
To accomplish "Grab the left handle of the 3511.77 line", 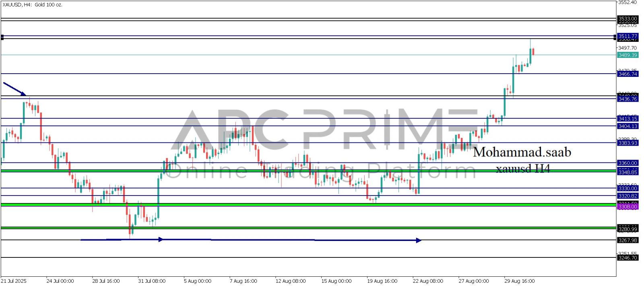I will tap(2, 37).
